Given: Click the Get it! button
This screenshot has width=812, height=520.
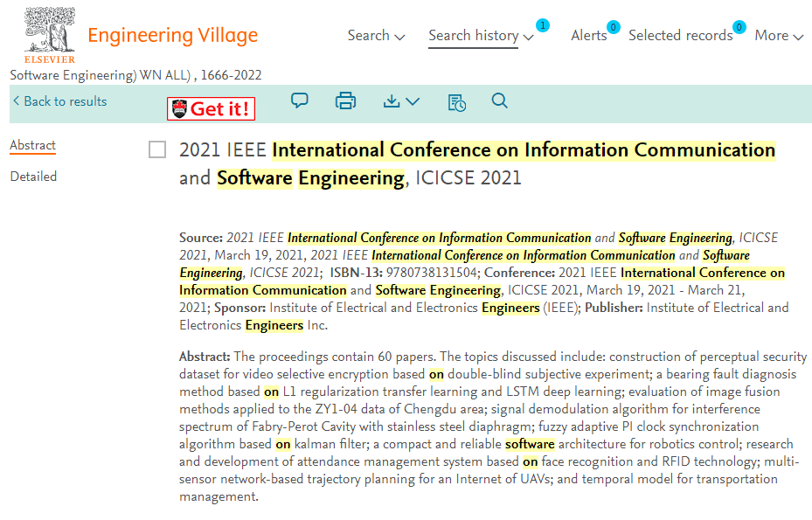Looking at the screenshot, I should 211,108.
